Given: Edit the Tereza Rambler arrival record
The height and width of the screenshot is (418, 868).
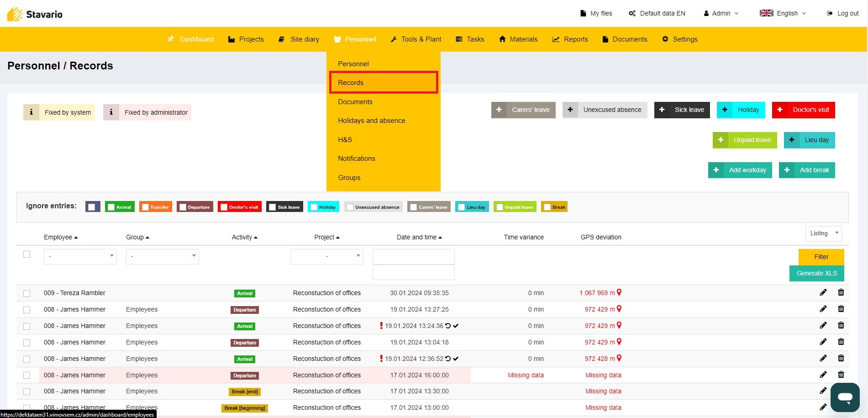Looking at the screenshot, I should [823, 292].
